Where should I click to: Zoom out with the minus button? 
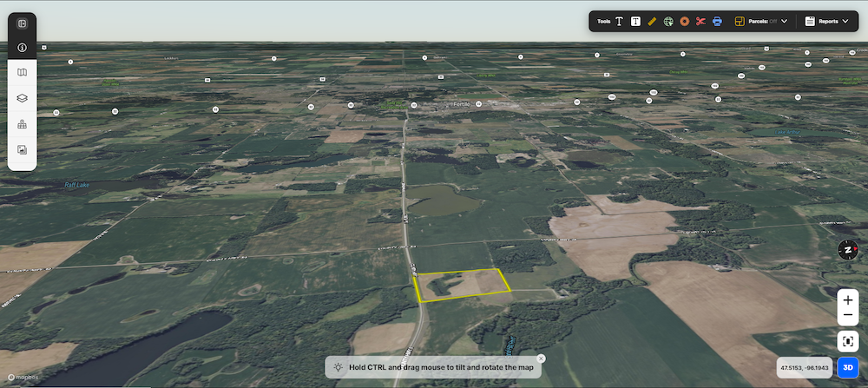click(848, 317)
